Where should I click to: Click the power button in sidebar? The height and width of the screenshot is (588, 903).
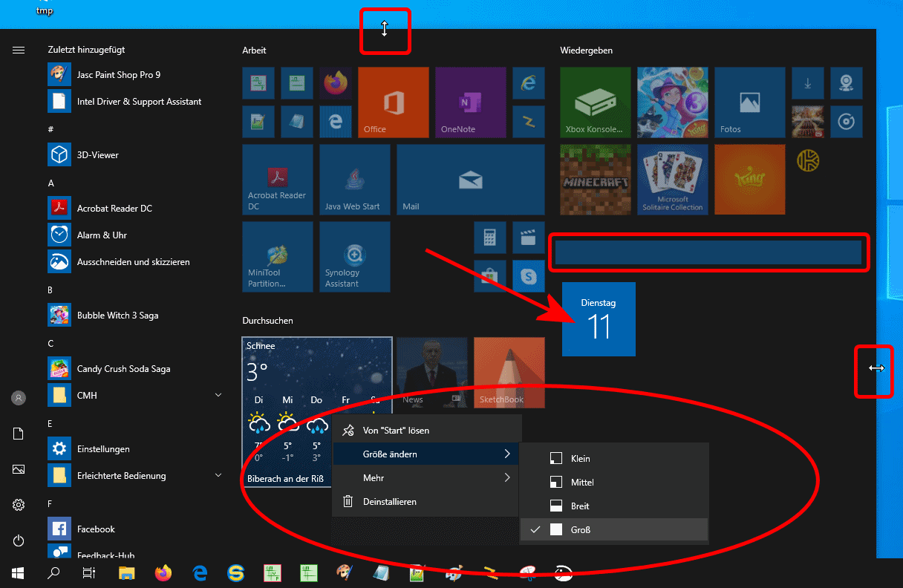19,541
